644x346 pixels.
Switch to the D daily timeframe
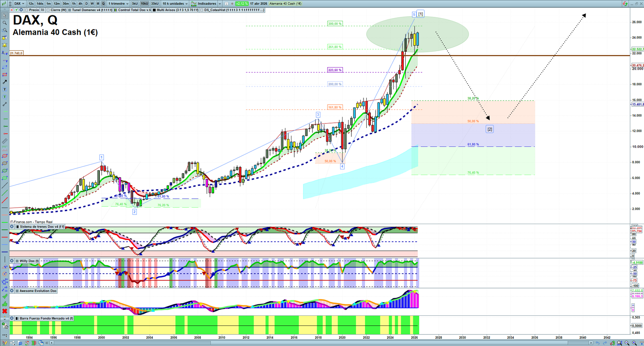pyautogui.click(x=87, y=4)
